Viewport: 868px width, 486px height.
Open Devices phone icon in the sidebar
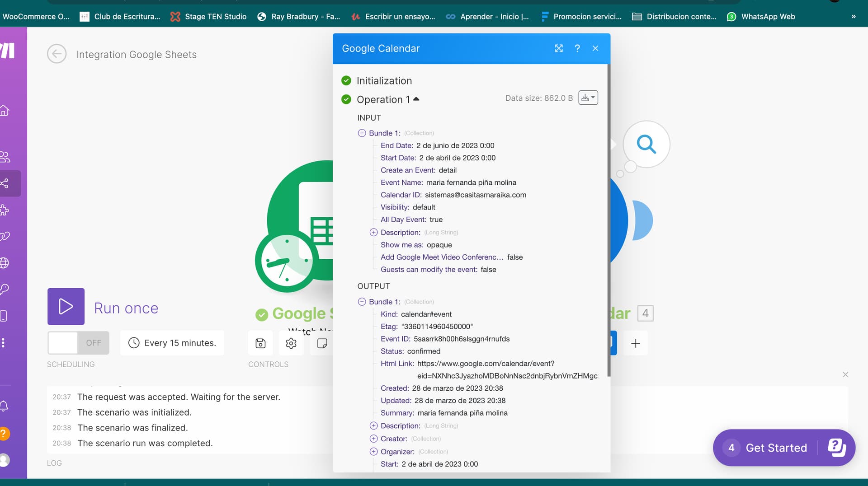point(4,316)
